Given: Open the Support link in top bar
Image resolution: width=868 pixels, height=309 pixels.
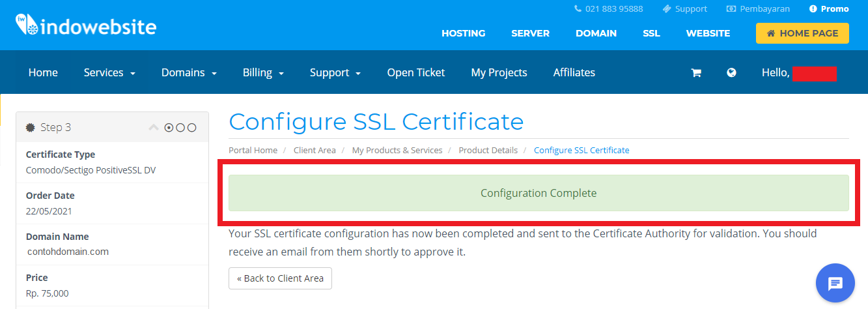Looking at the screenshot, I should pyautogui.click(x=684, y=8).
